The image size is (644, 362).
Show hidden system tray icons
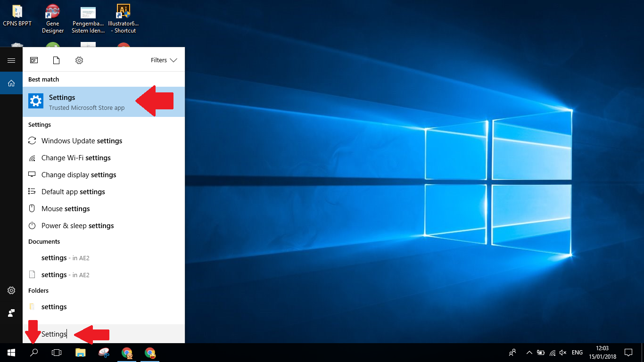pyautogui.click(x=529, y=353)
